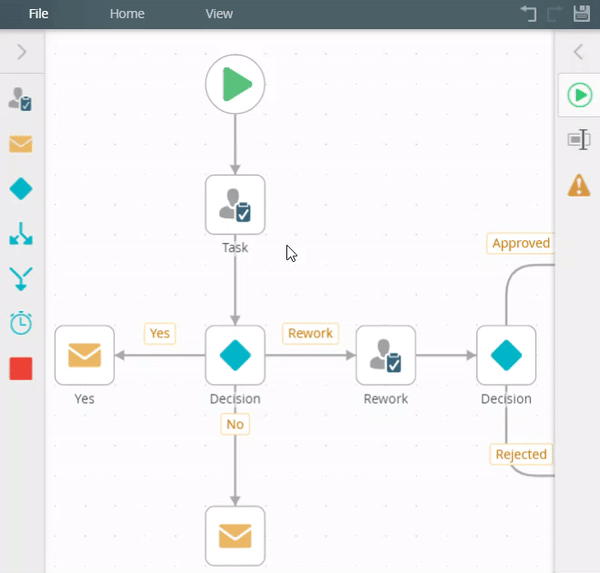
Task: Select the Task node on the canvas
Action: pos(235,205)
